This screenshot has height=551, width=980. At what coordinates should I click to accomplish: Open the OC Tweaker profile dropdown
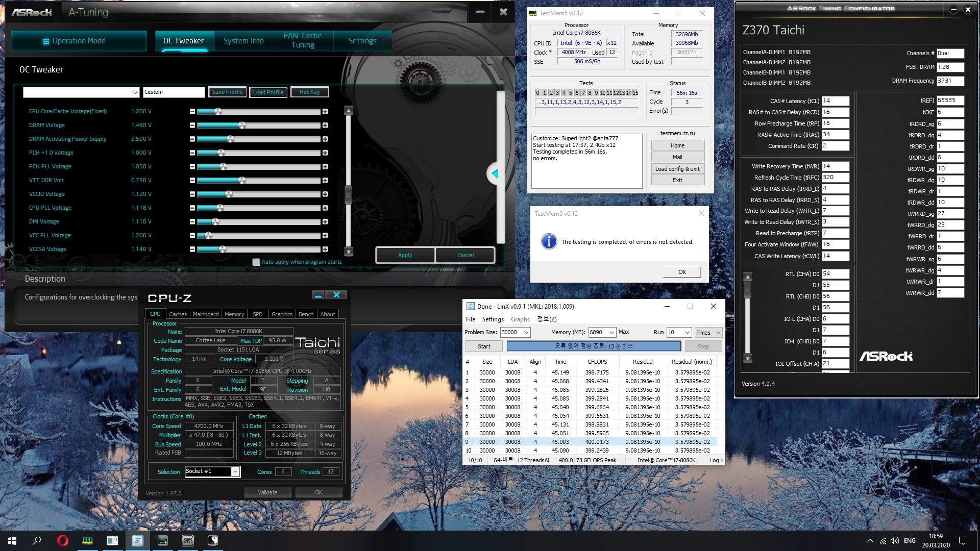point(135,92)
